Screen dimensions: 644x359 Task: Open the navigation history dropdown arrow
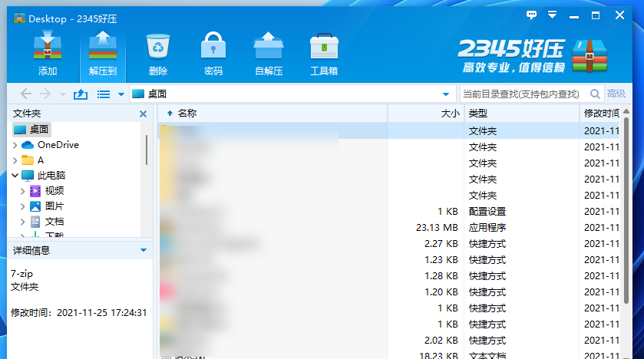tap(62, 94)
